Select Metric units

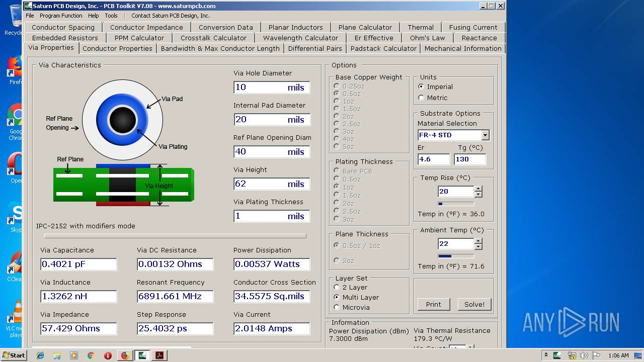click(433, 98)
